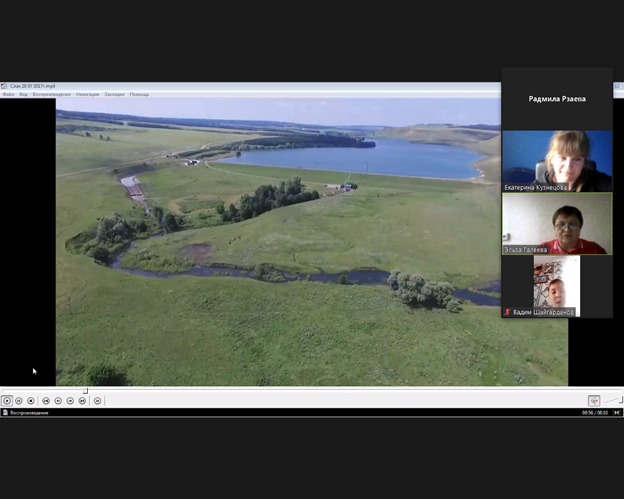624x499 pixels.
Task: Open the Навигация menu
Action: (x=87, y=94)
